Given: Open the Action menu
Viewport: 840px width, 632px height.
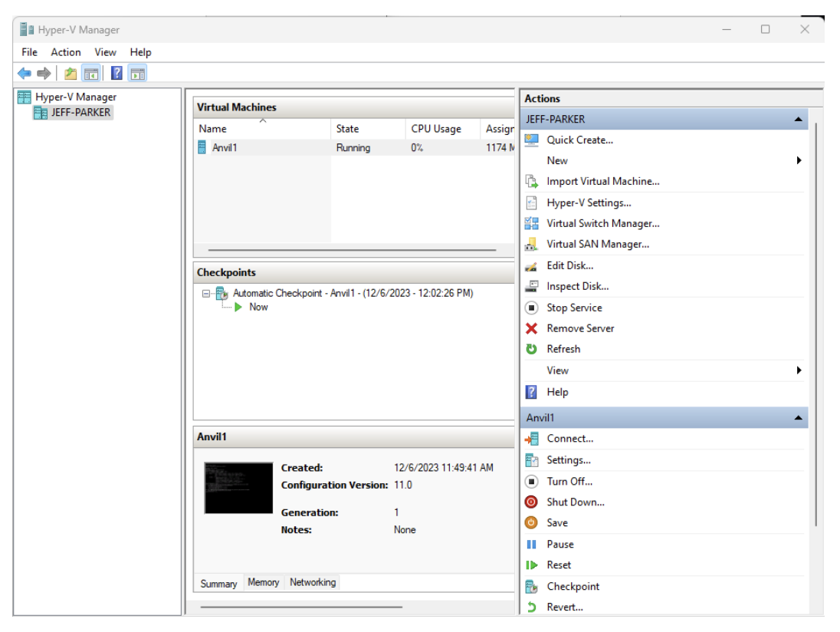Looking at the screenshot, I should [66, 52].
